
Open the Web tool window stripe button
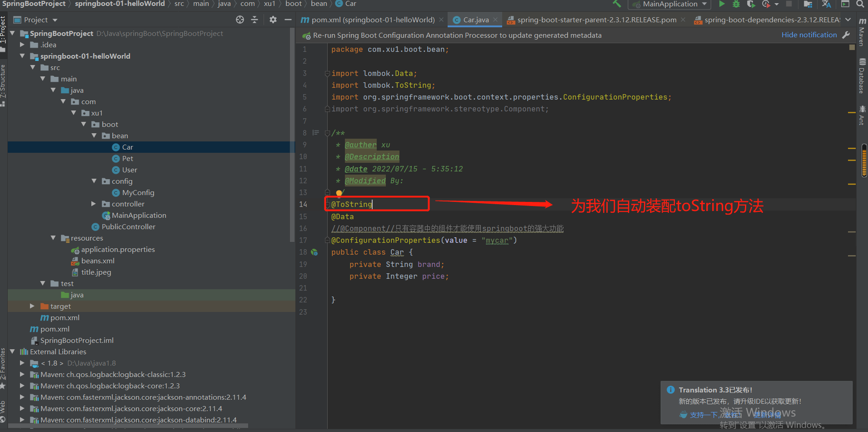pos(3,412)
